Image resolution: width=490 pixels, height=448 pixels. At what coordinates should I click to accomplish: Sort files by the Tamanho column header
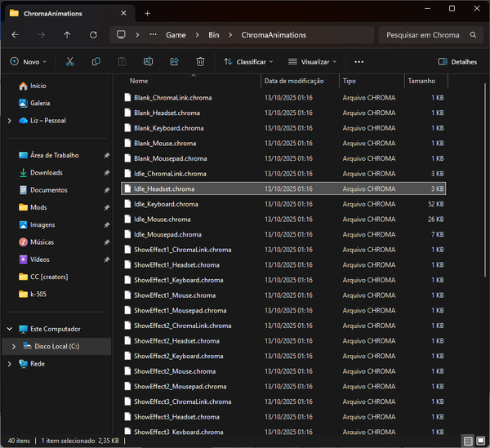pos(422,81)
